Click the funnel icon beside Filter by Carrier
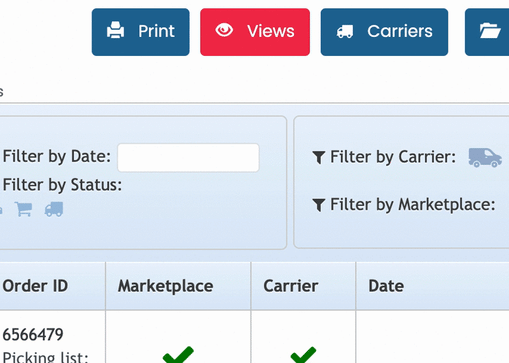Viewport: 509px width, 363px height. click(319, 157)
